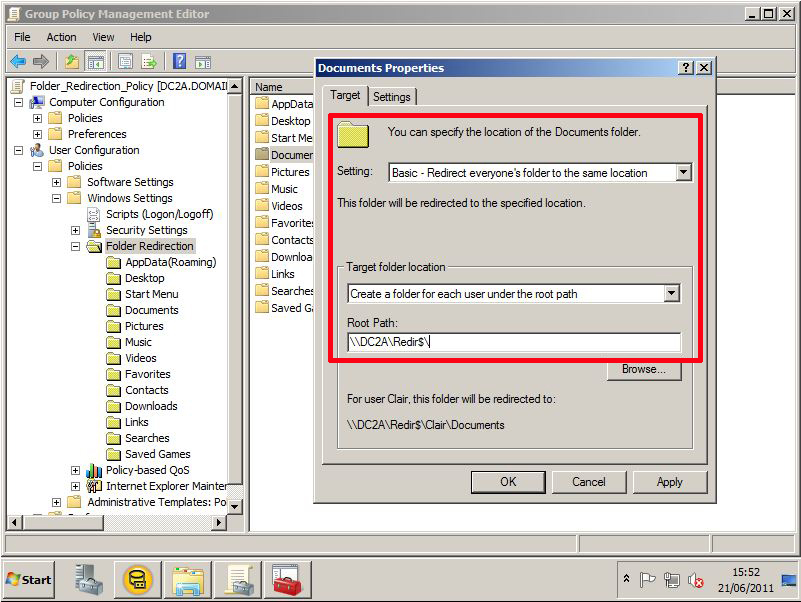Viewport: 801px width, 602px height.
Task: Open Help via blue question mark icon
Action: [179, 61]
